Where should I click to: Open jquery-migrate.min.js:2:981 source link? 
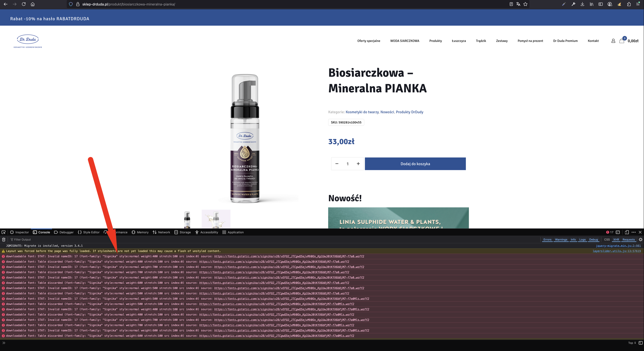coord(618,246)
